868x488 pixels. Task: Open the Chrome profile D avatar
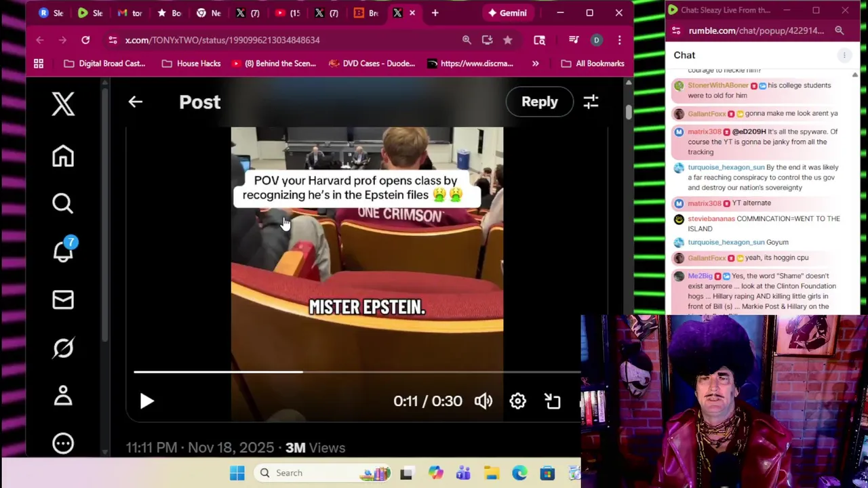pos(596,40)
